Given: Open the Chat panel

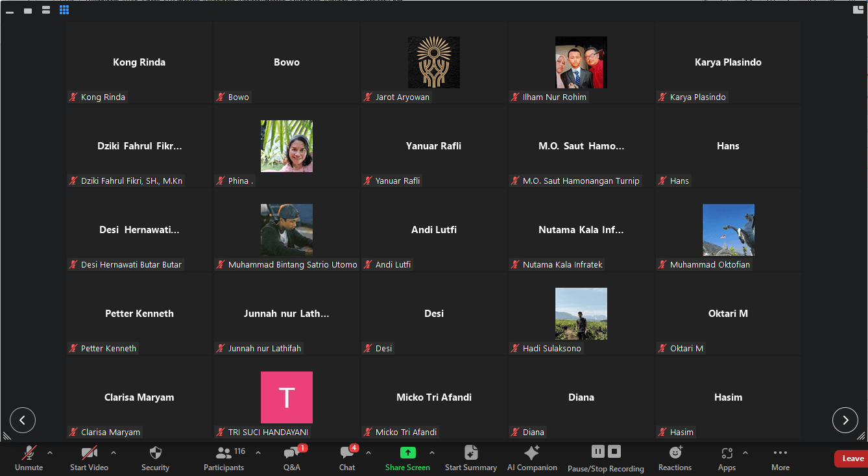Looking at the screenshot, I should 347,458.
